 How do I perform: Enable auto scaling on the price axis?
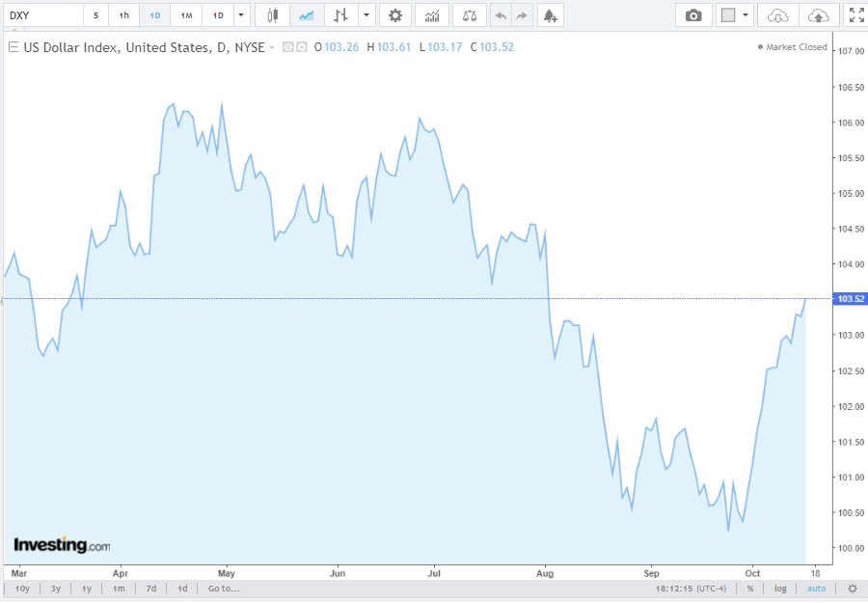pyautogui.click(x=816, y=588)
